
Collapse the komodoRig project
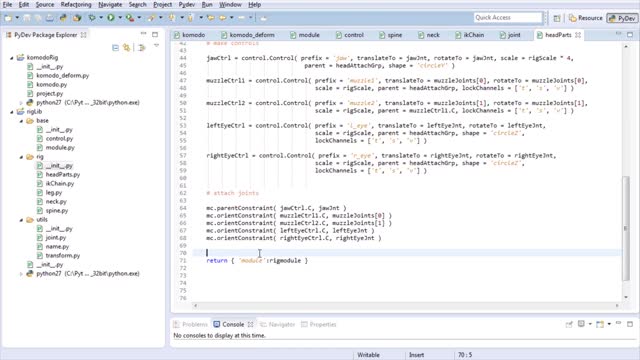pos(12,58)
